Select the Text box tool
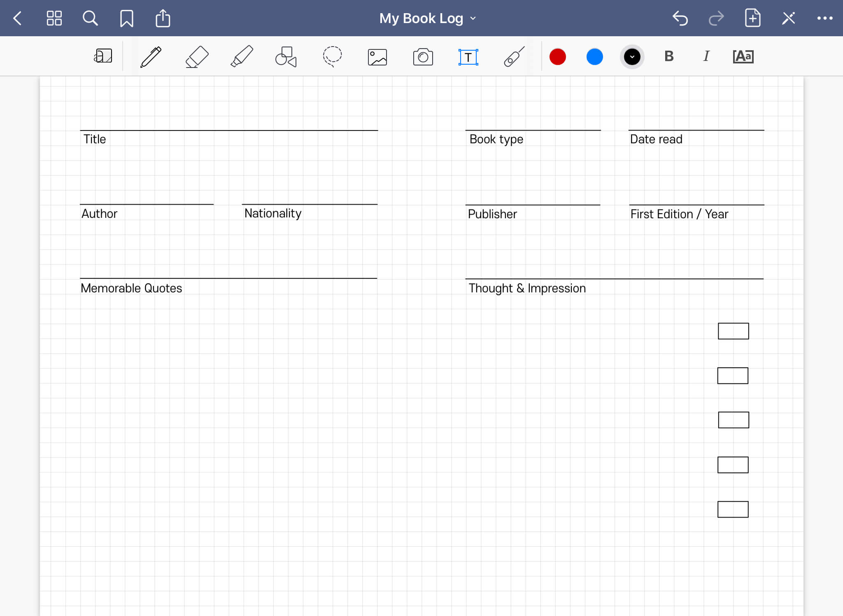Image resolution: width=843 pixels, height=616 pixels. pos(468,57)
